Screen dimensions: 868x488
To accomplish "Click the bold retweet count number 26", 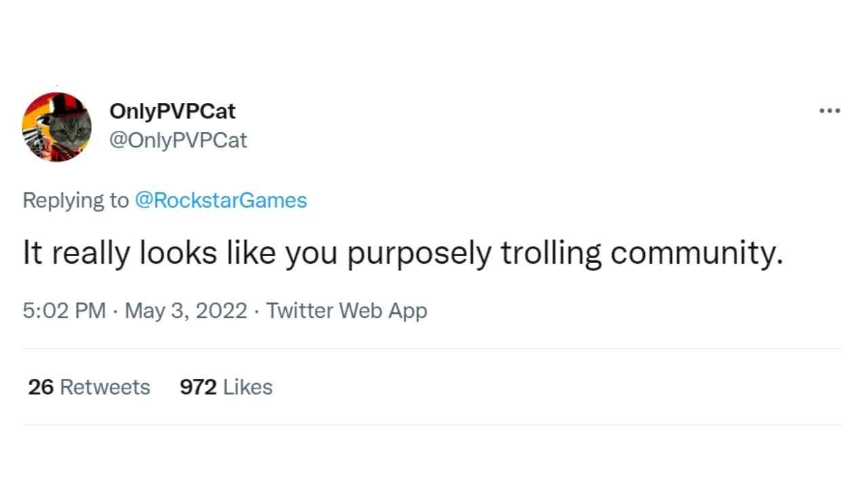I will (41, 387).
